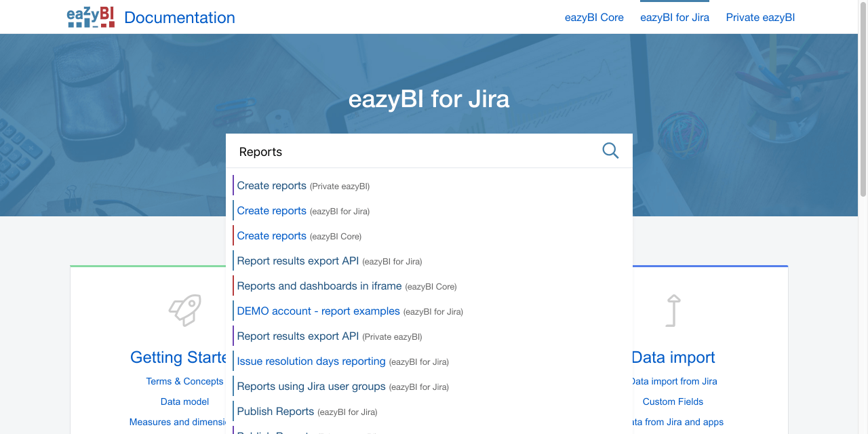
Task: Click the Getting Started rocket icon
Action: pyautogui.click(x=185, y=311)
